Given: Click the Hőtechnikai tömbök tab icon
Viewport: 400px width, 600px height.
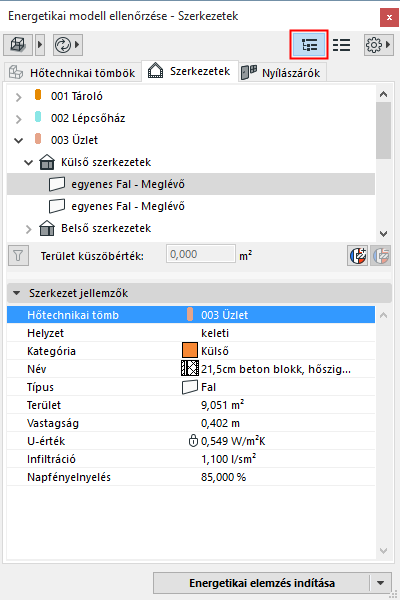Looking at the screenshot, I should (16, 72).
